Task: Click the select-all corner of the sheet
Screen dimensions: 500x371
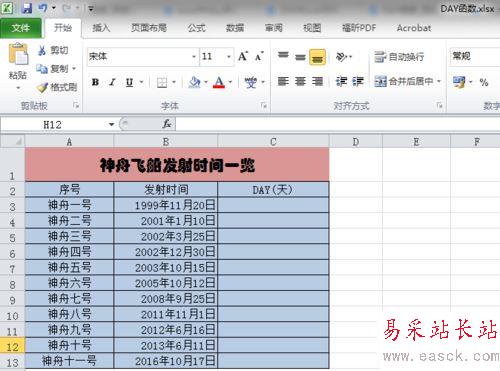Action: pyautogui.click(x=12, y=141)
